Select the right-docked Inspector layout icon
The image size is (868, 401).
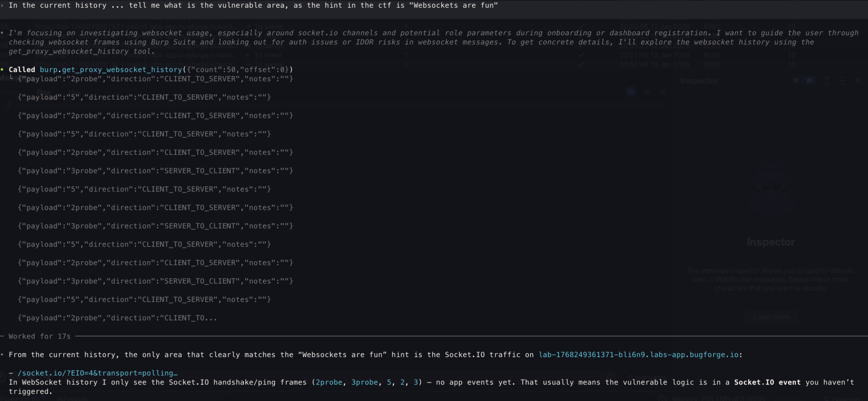[809, 80]
